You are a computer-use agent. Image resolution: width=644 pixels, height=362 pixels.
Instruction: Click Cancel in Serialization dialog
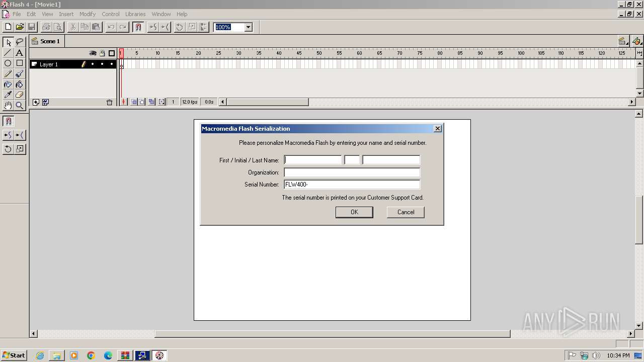(406, 212)
